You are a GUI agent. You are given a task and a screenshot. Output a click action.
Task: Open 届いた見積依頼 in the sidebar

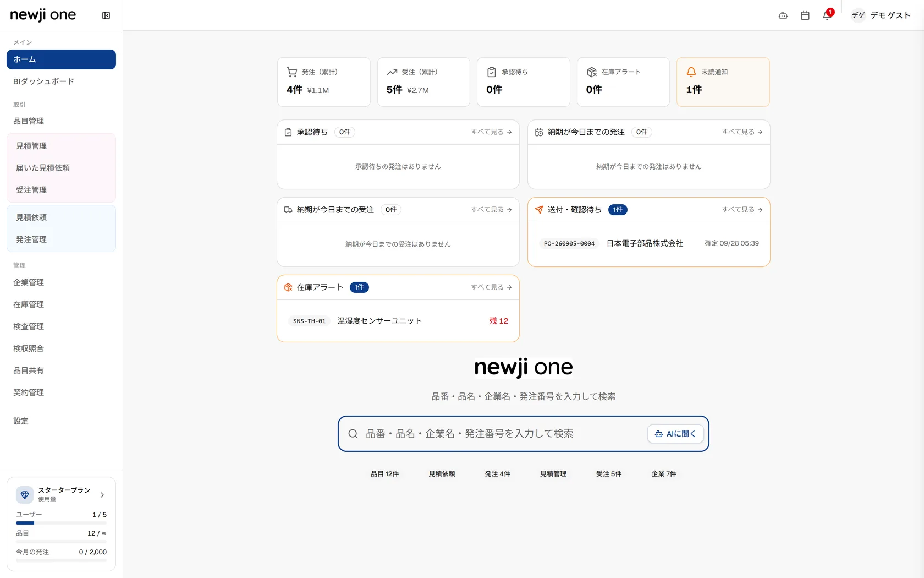(x=61, y=168)
